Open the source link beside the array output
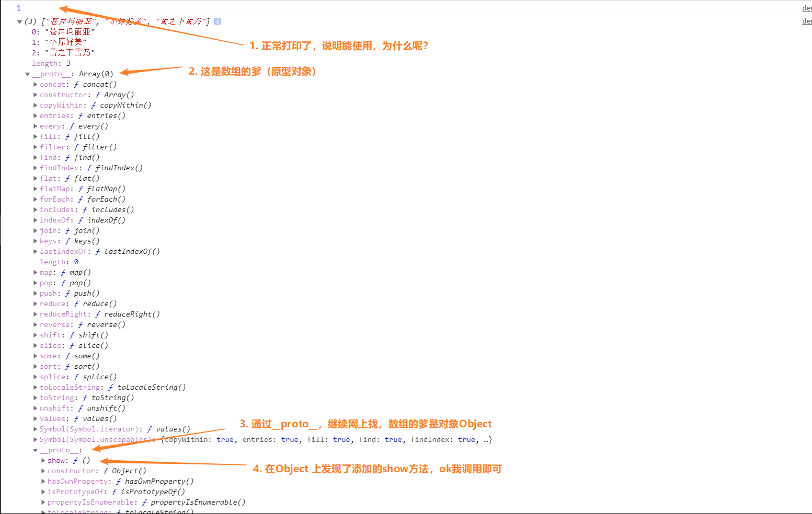This screenshot has width=812, height=514. point(807,21)
